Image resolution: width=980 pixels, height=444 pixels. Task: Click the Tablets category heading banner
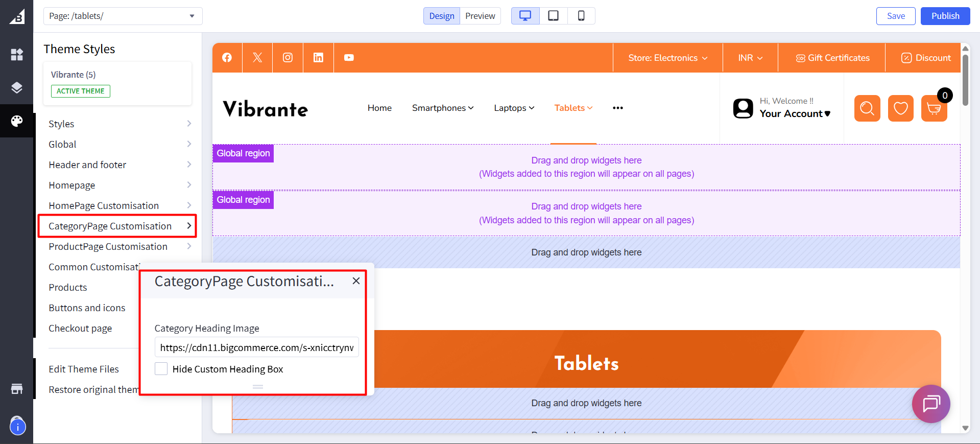(x=586, y=359)
